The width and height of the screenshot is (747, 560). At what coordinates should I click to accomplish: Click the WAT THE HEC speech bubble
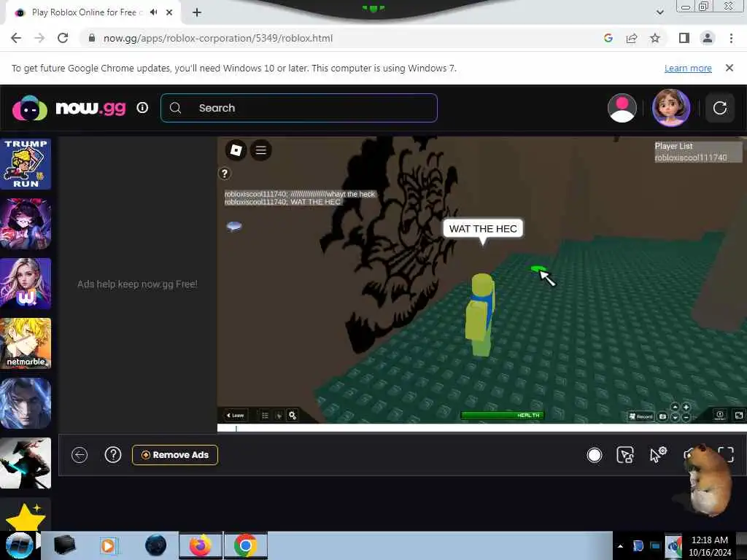tap(483, 229)
